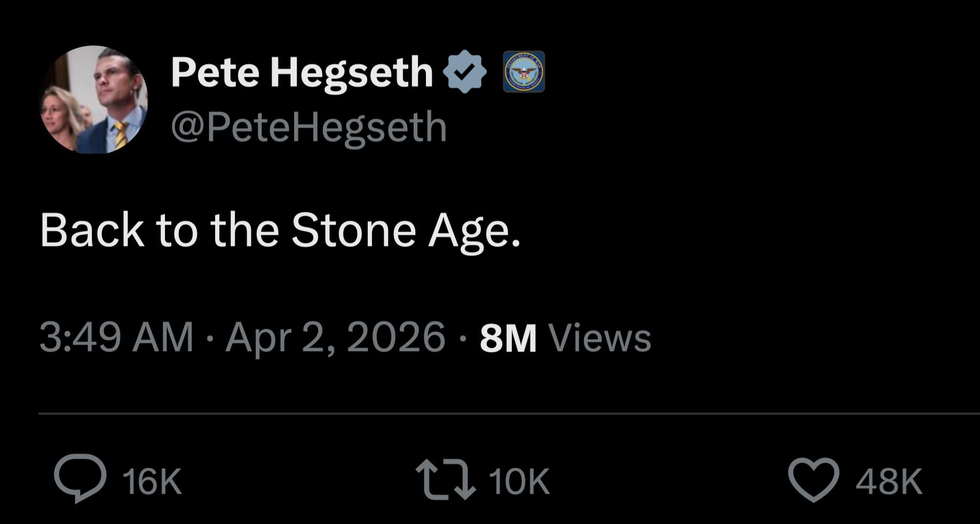Screen dimensions: 980x524
Task: Click the word Back in the post
Action: pos(92,230)
